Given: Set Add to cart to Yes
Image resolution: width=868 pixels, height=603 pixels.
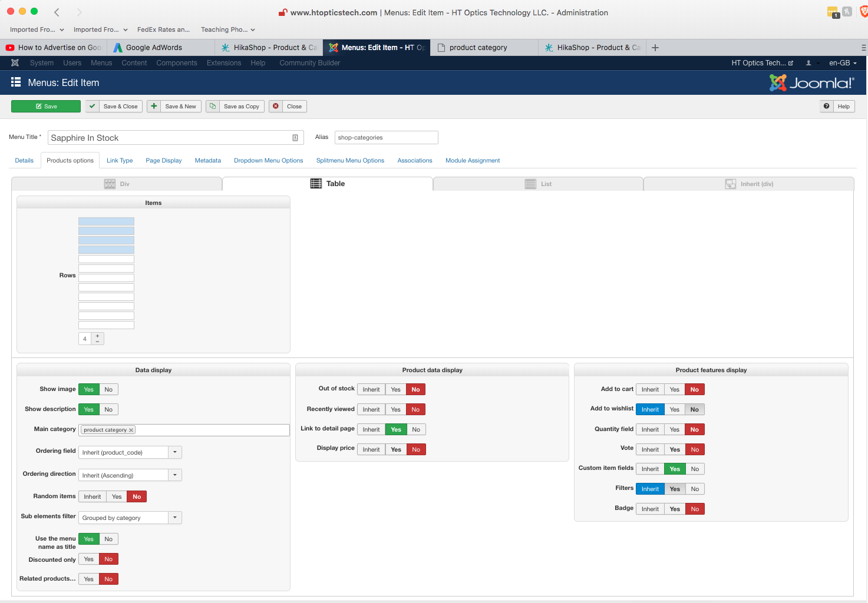Looking at the screenshot, I should coord(675,390).
